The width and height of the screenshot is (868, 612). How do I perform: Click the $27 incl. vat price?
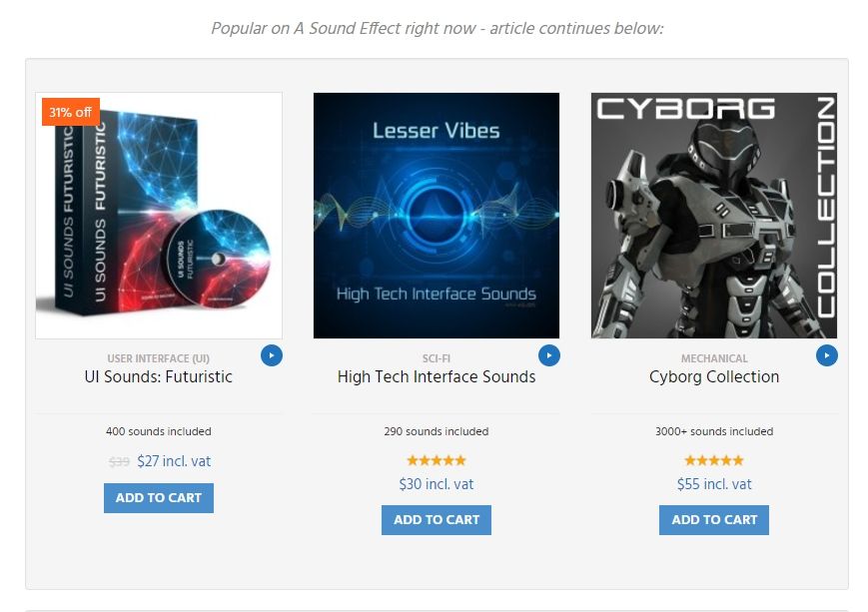pos(174,461)
